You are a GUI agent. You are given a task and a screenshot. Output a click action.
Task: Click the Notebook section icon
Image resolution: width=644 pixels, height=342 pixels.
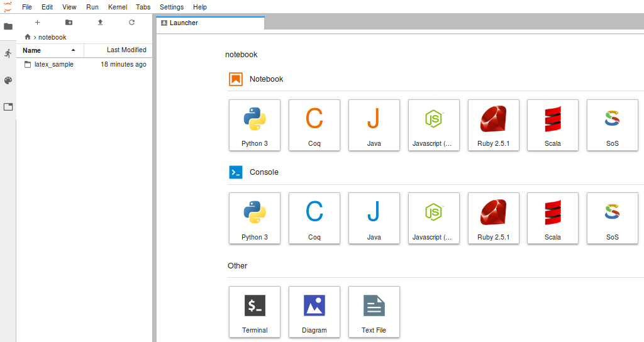(x=236, y=79)
